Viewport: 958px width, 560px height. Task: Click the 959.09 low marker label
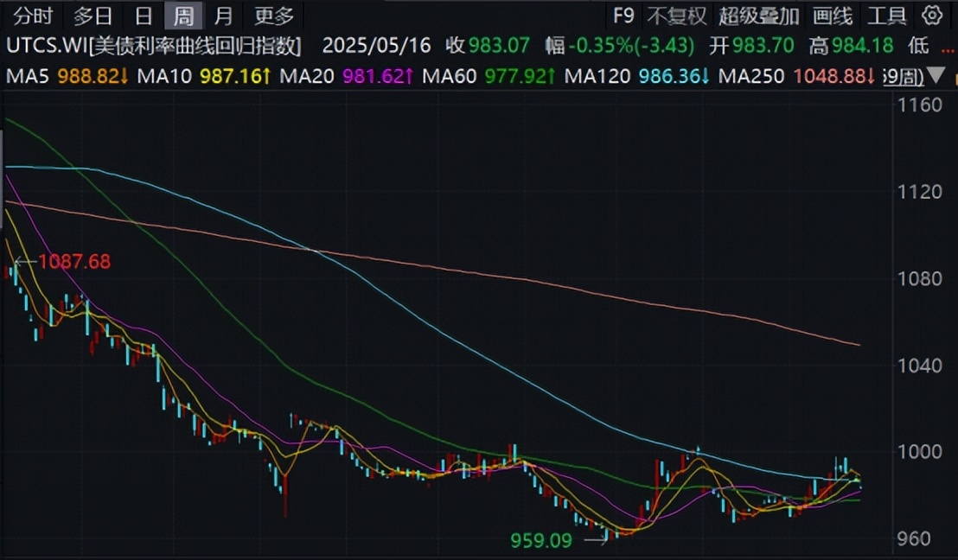541,540
